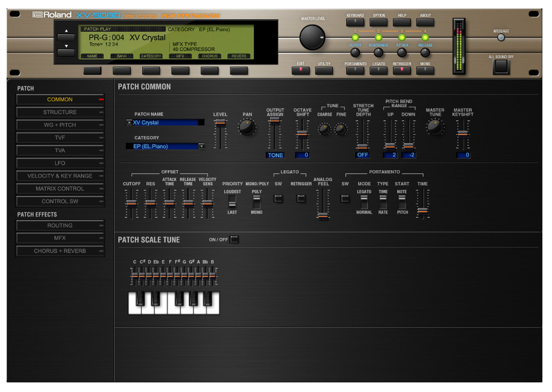This screenshot has height=392, width=552.
Task: Open the MFX effects page in the sidebar
Action: pyautogui.click(x=60, y=238)
